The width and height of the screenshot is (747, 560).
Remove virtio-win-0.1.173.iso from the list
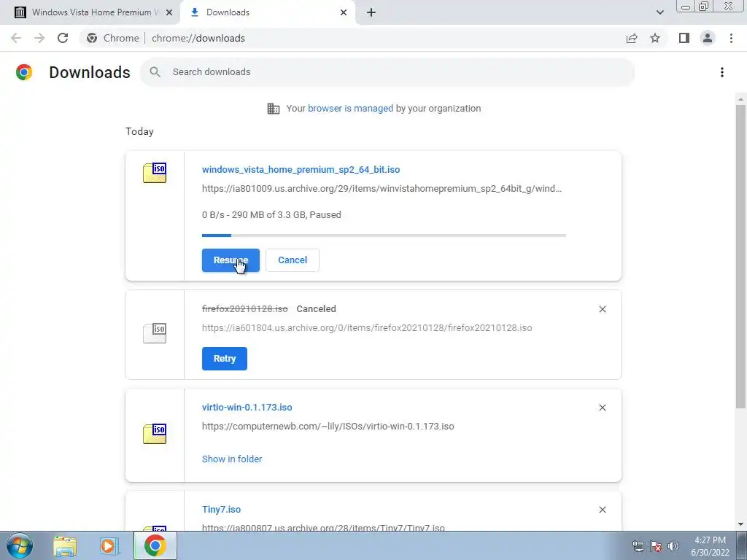pyautogui.click(x=602, y=408)
